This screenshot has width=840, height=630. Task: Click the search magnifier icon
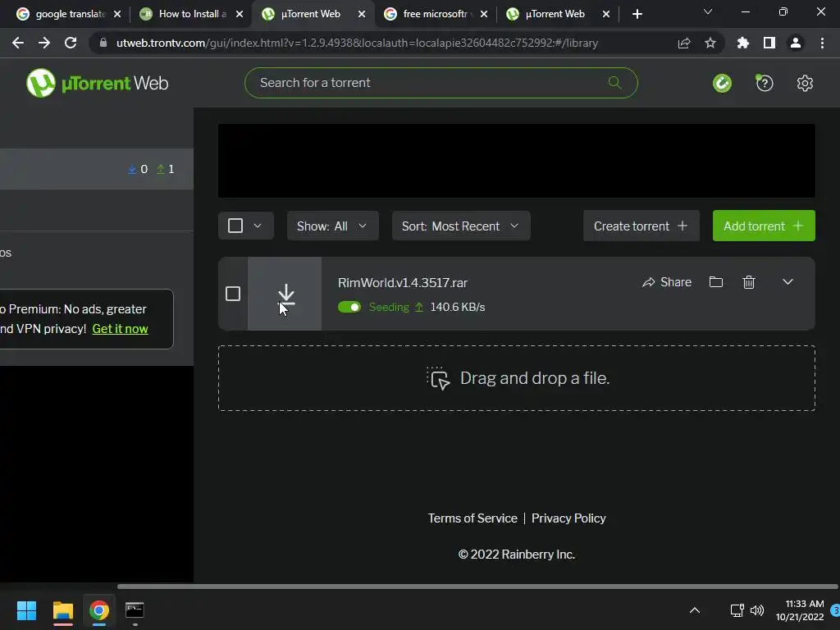(615, 83)
